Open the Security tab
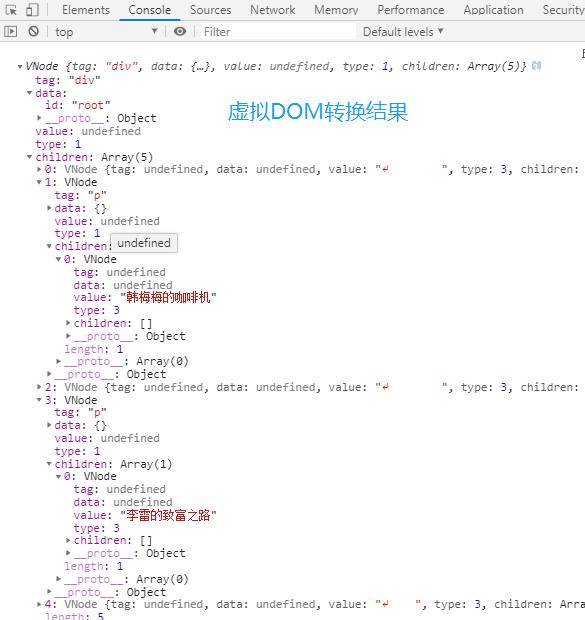 (564, 10)
